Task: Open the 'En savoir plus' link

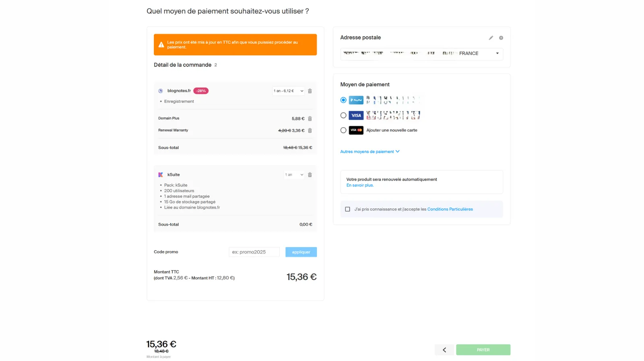Action: click(x=360, y=185)
